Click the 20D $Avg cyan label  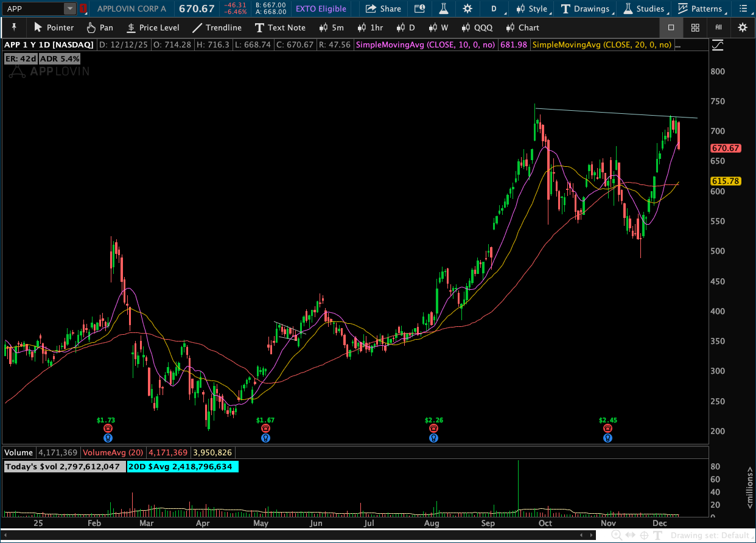[183, 467]
